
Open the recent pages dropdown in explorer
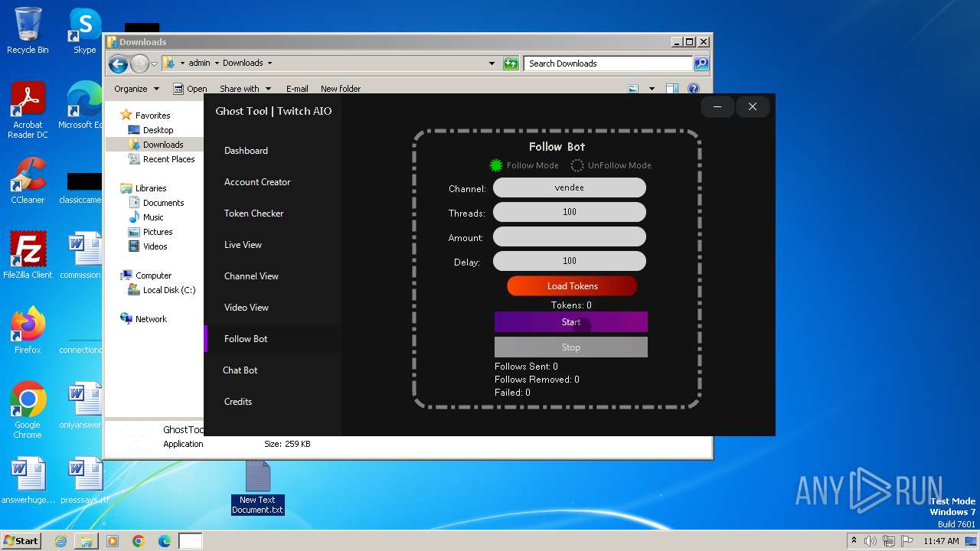(x=154, y=64)
